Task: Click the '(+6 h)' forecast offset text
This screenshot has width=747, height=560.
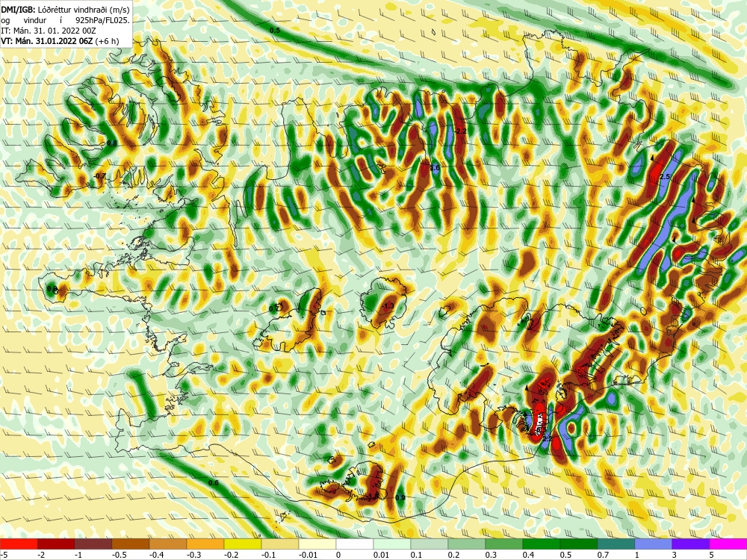Action: [x=107, y=41]
